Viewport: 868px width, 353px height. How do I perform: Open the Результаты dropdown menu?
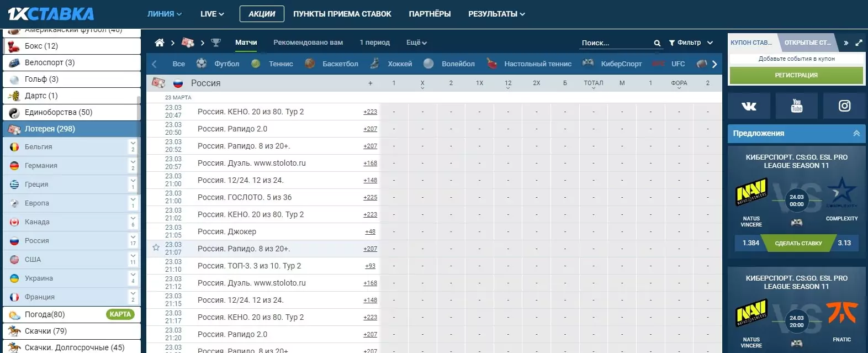(x=496, y=14)
